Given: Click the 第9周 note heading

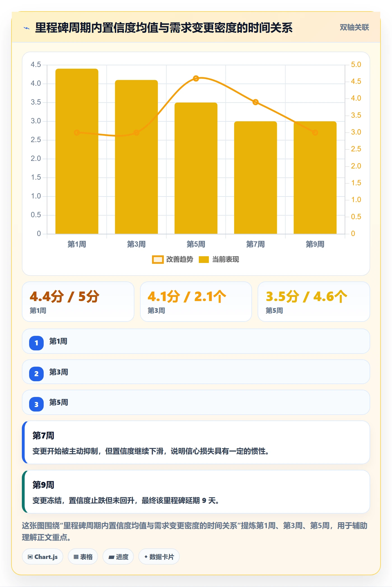Looking at the screenshot, I should point(43,485).
